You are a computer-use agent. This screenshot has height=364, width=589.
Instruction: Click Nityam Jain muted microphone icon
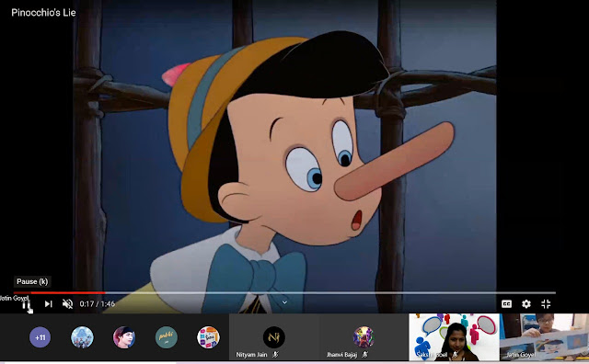[275, 354]
